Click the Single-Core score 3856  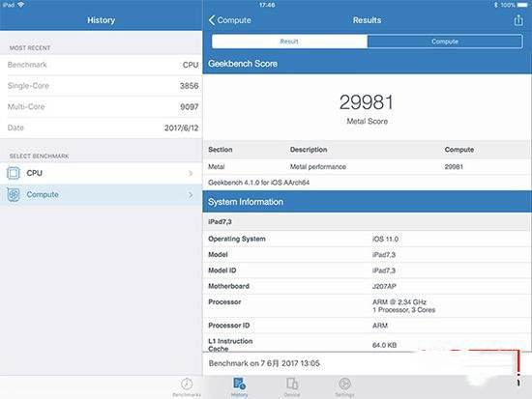(x=189, y=86)
